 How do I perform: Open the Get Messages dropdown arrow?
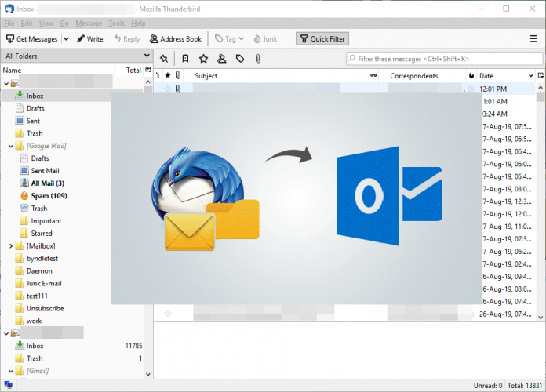point(66,39)
